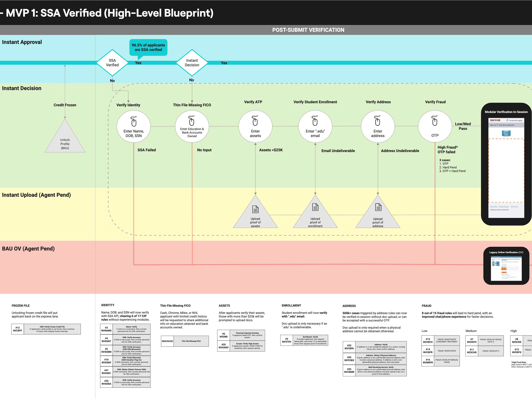This screenshot has height=399, width=532.
Task: Click the RRNVMCRD Thin File Missing FICO card
Action: click(185, 341)
